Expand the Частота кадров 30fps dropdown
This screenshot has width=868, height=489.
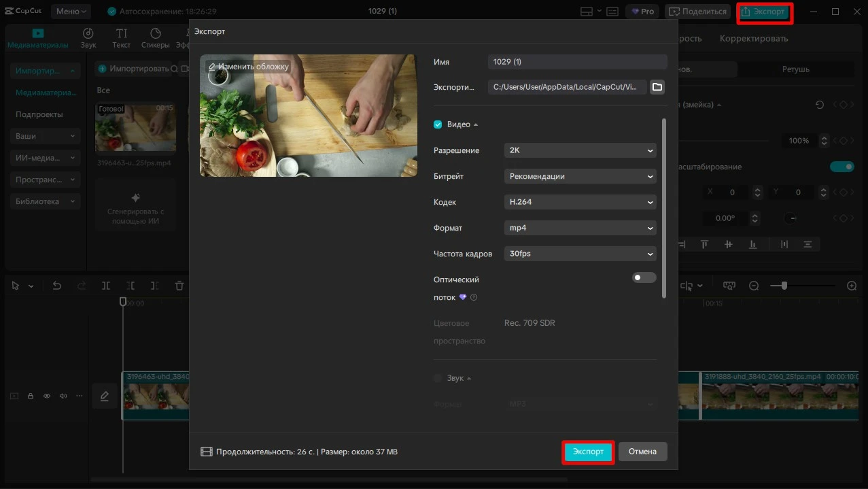580,254
